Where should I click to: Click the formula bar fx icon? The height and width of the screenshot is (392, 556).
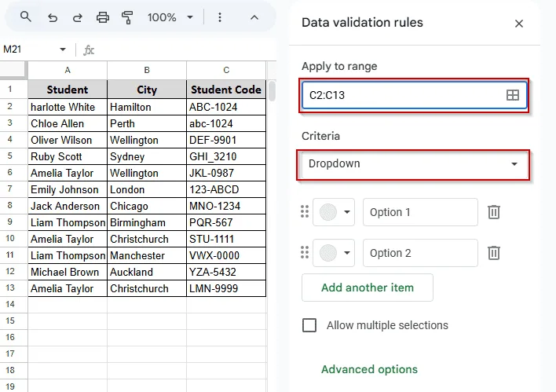89,50
